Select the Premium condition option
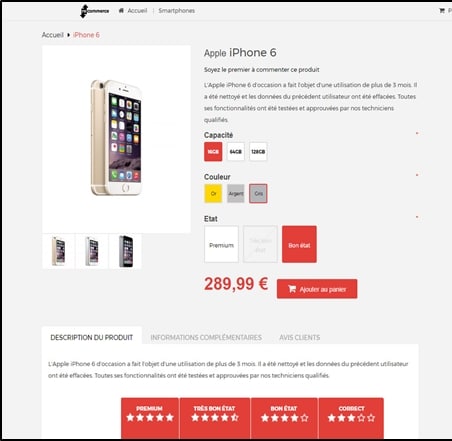The width and height of the screenshot is (452, 441). 221,244
